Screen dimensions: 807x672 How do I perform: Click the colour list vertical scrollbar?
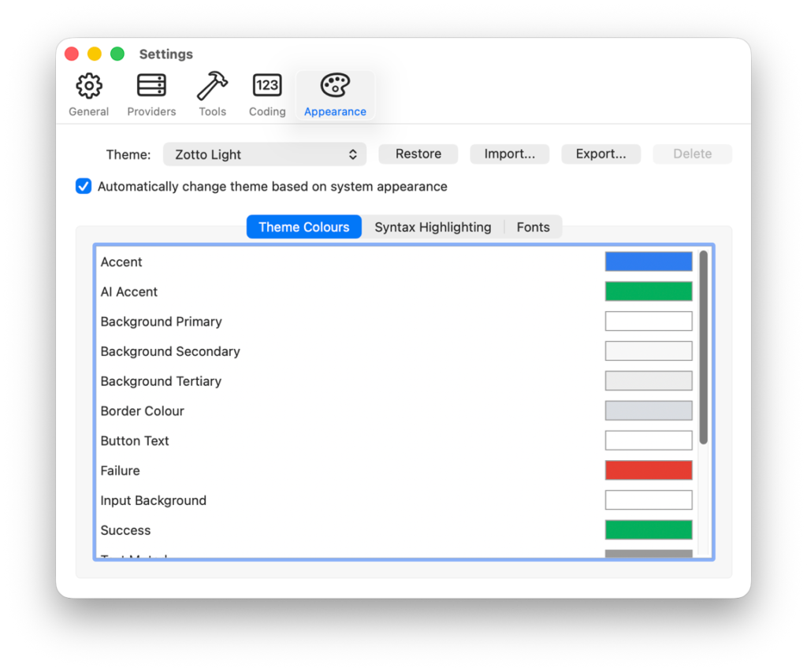[703, 347]
